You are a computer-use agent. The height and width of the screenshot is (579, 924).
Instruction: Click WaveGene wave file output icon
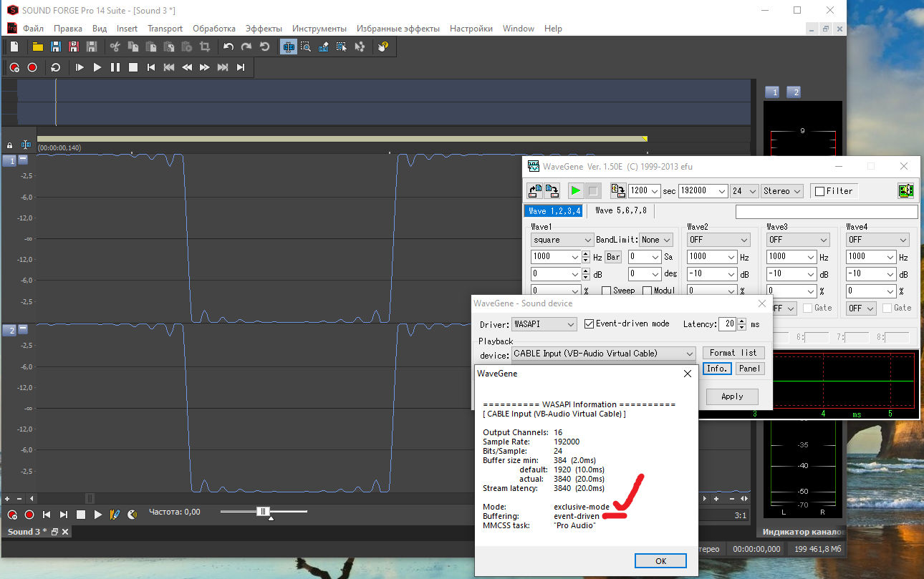pyautogui.click(x=617, y=191)
